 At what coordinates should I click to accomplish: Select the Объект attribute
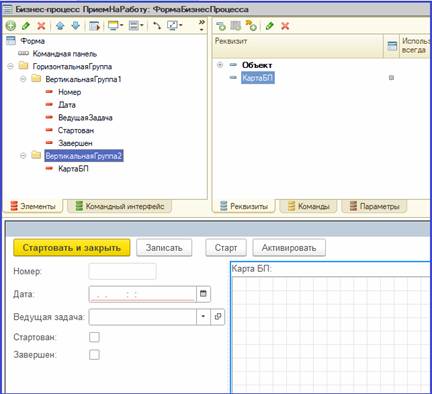(257, 65)
